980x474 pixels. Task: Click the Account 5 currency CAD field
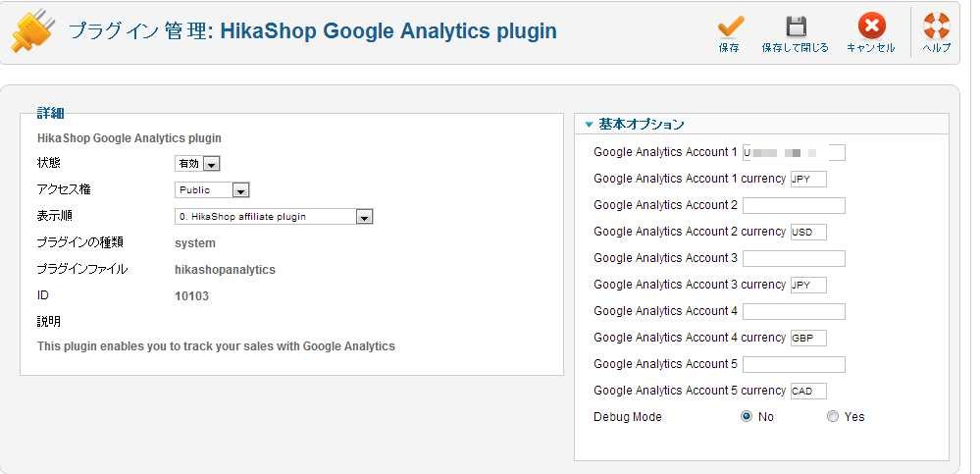tap(808, 392)
